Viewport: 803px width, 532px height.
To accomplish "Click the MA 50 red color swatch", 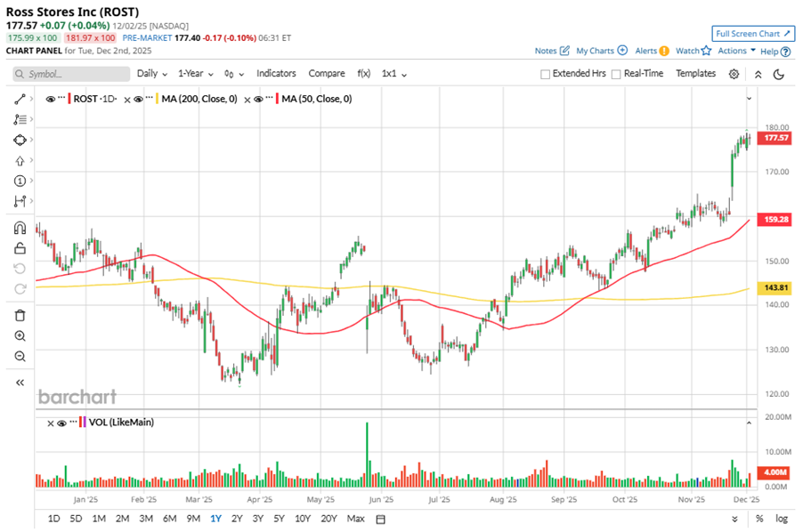I will coord(278,99).
